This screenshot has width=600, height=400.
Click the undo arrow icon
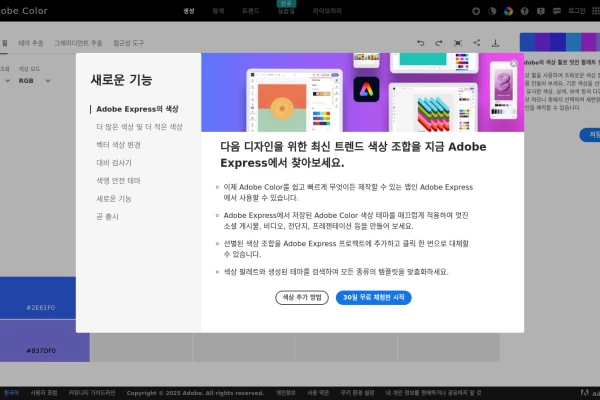(421, 43)
